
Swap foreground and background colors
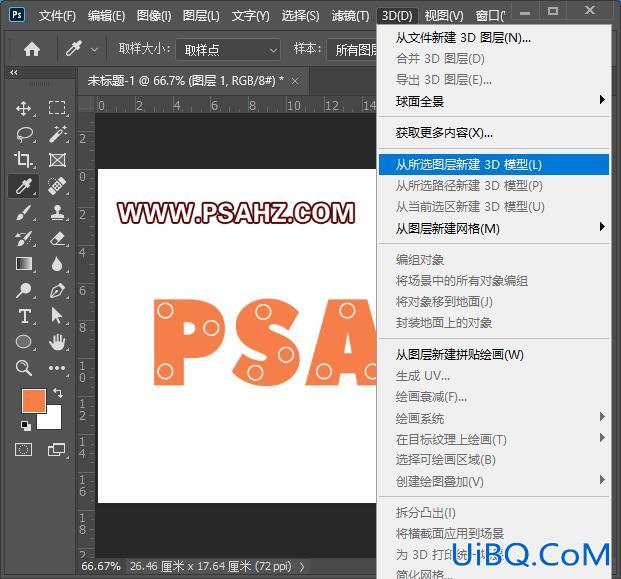tap(58, 393)
